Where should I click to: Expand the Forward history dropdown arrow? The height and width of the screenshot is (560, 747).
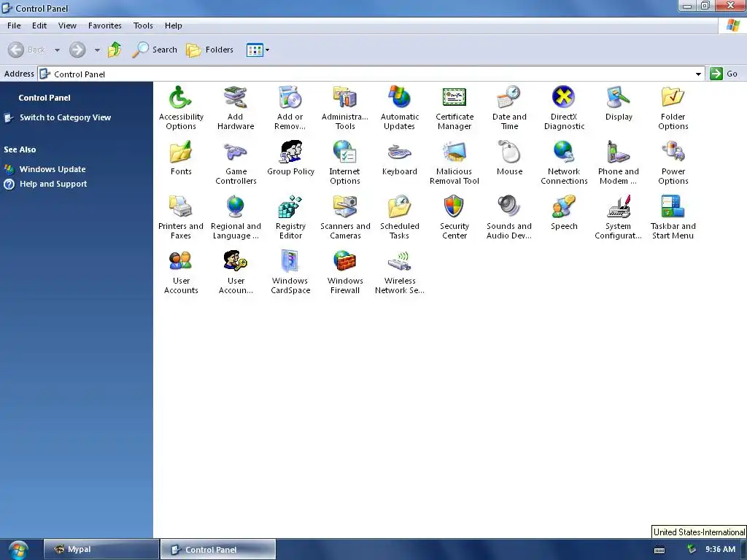[97, 50]
